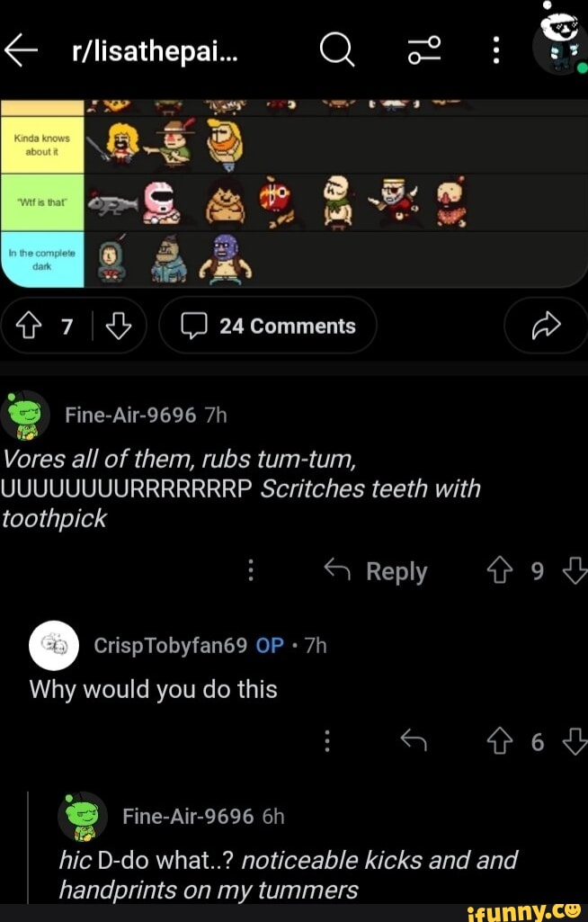Open the overflow menu under CrispTobyfan69's comment
Viewport: 588px width, 922px height.
(x=327, y=741)
